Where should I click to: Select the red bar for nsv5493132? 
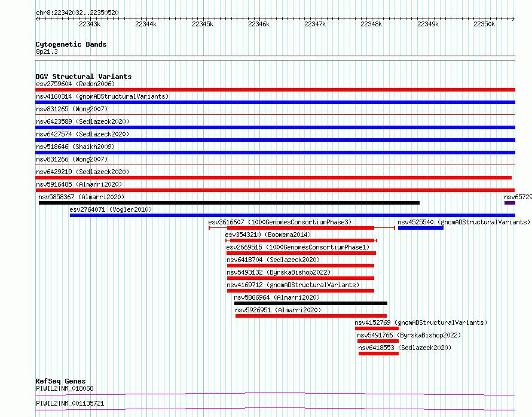pyautogui.click(x=301, y=278)
